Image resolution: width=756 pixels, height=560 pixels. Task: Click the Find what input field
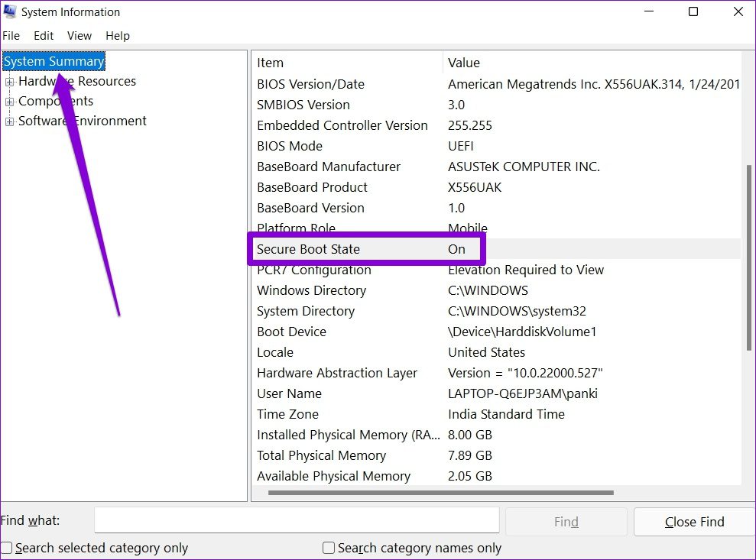point(297,521)
